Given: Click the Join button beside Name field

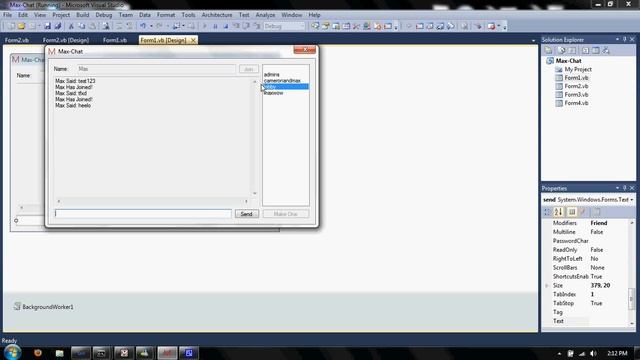Looking at the screenshot, I should (x=249, y=69).
